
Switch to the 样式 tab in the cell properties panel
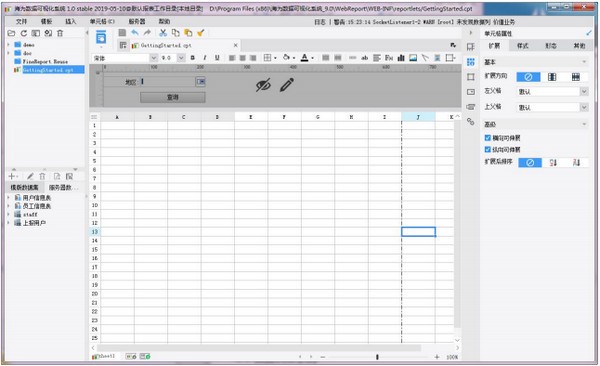(x=522, y=46)
